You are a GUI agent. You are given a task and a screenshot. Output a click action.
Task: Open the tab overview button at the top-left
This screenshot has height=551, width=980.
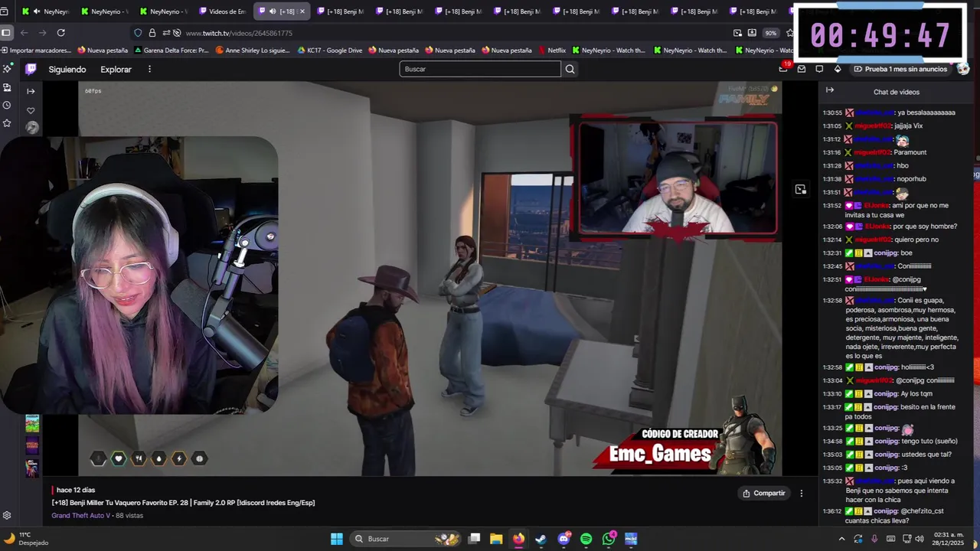coord(5,11)
